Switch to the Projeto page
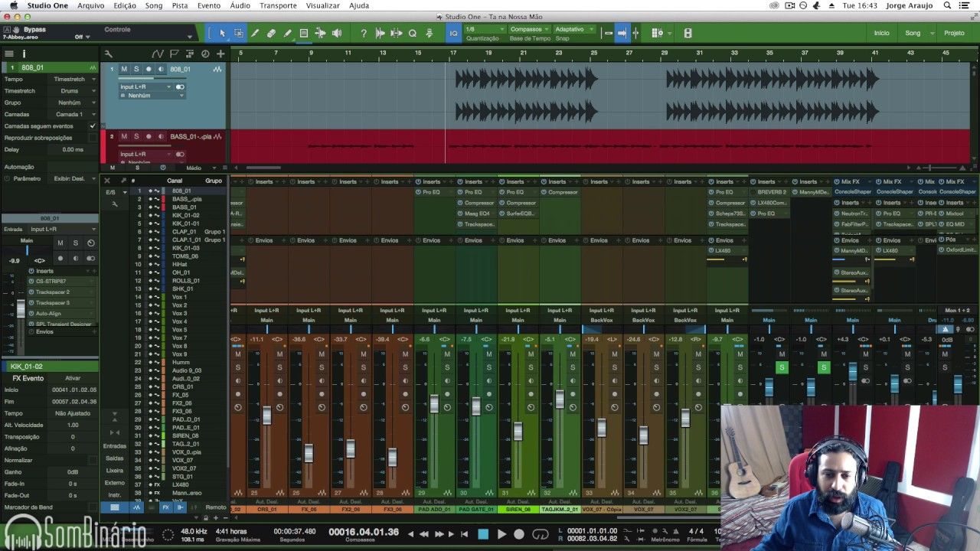 click(954, 33)
